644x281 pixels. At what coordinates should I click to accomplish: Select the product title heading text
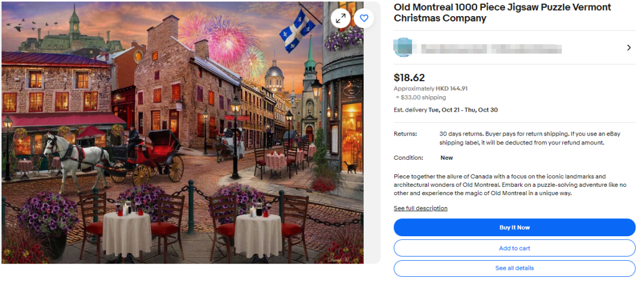pos(502,13)
